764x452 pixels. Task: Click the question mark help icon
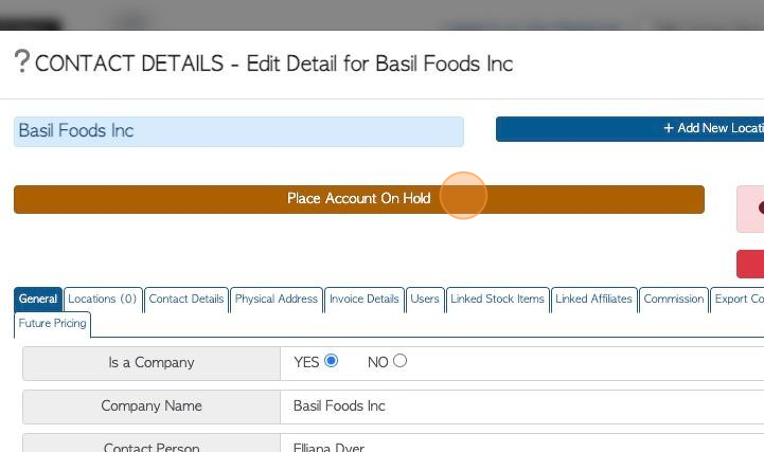pos(22,61)
